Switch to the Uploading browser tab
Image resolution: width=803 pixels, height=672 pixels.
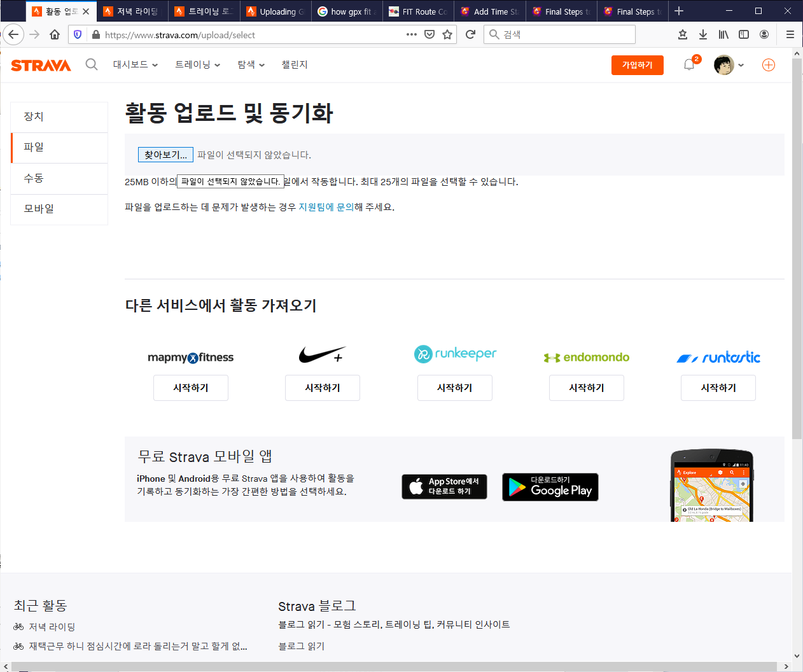click(x=276, y=11)
